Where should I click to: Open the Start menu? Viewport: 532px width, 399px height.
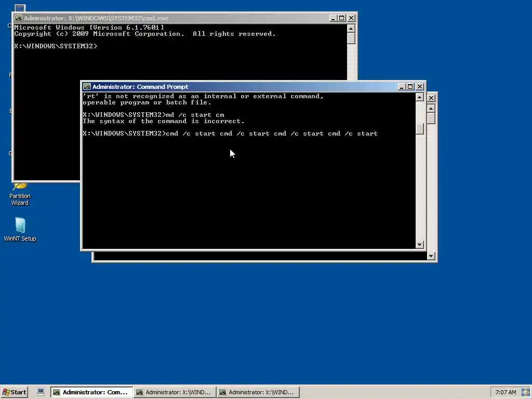coord(14,392)
